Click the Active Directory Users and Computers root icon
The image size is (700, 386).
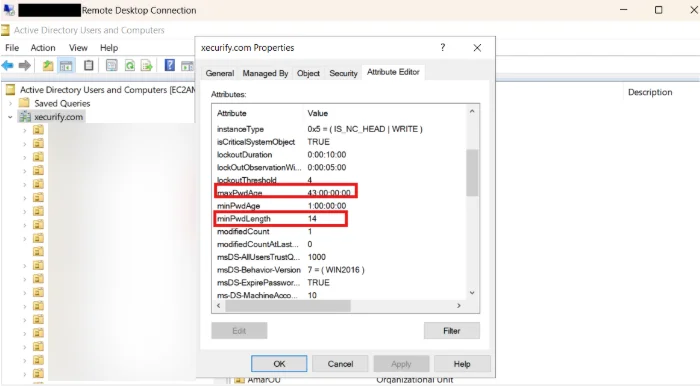coord(10,90)
